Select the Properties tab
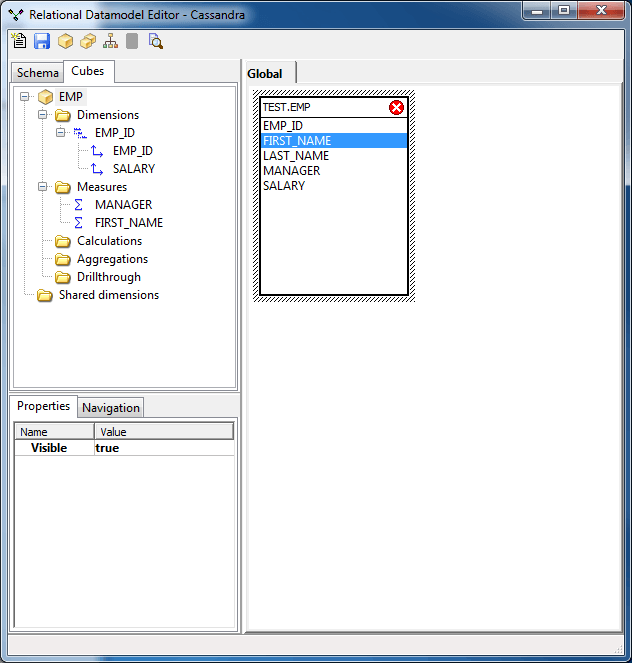The image size is (632, 663). [43, 406]
